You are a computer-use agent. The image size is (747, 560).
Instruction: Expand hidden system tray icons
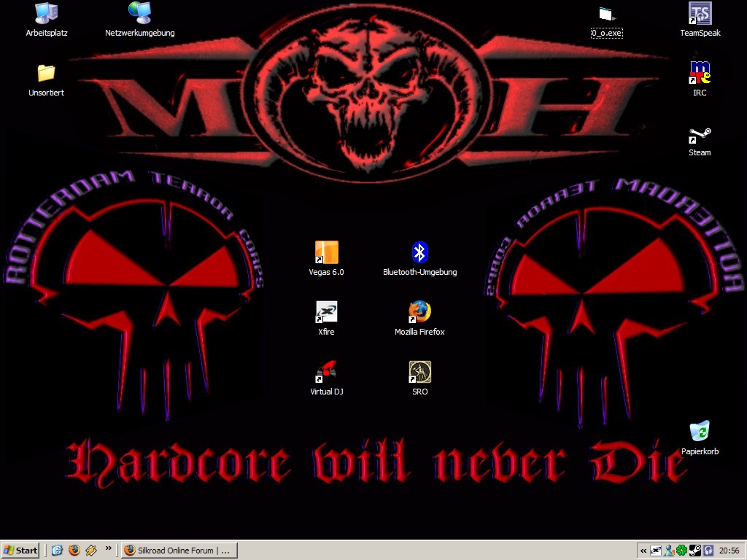[643, 551]
